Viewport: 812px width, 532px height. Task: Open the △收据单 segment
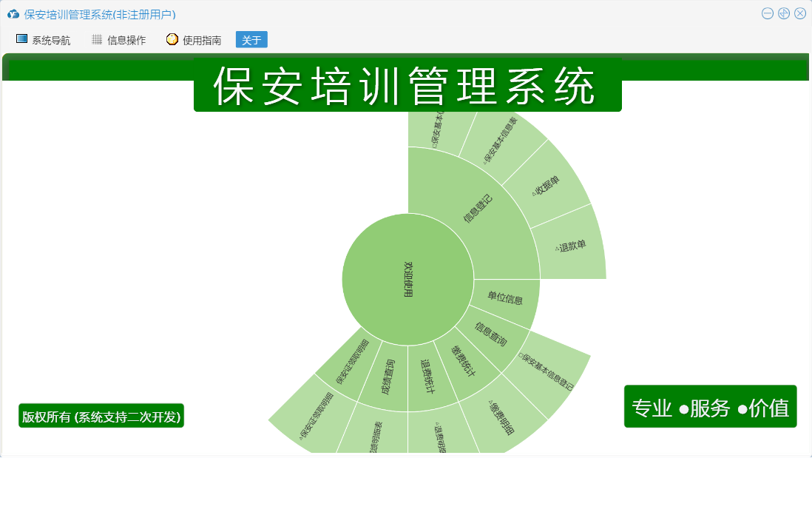point(547,186)
